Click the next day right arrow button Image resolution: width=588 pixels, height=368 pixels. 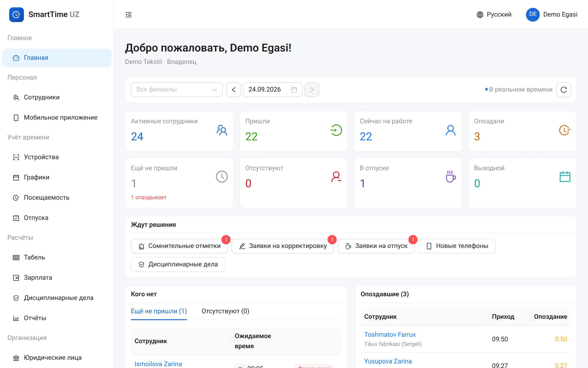click(x=312, y=89)
